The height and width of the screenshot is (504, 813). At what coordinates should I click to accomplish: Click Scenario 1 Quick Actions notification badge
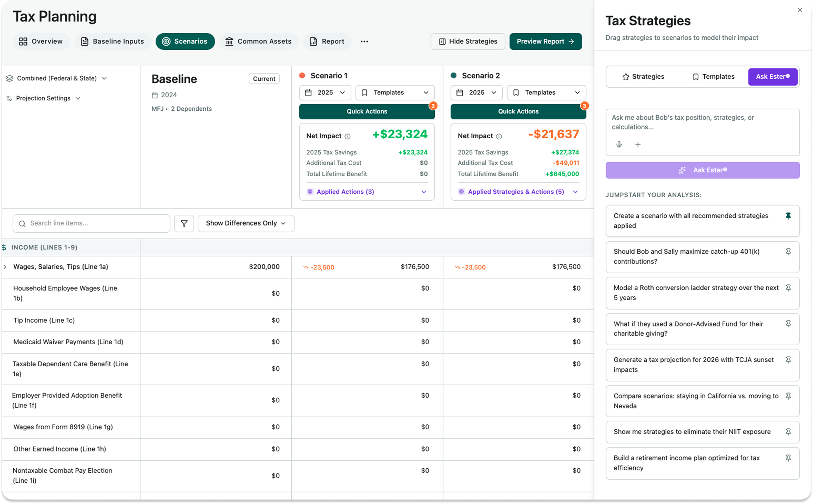[433, 105]
